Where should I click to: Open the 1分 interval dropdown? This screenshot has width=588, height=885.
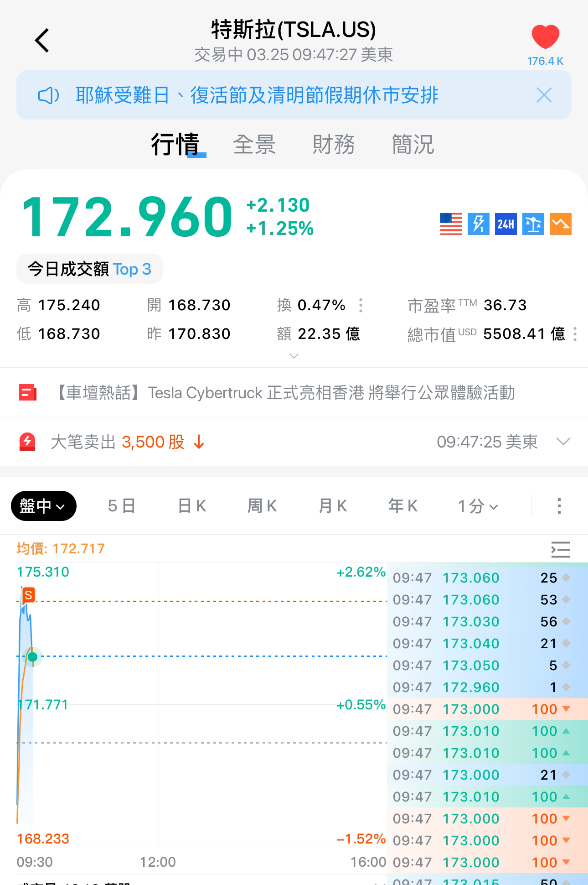[x=478, y=506]
